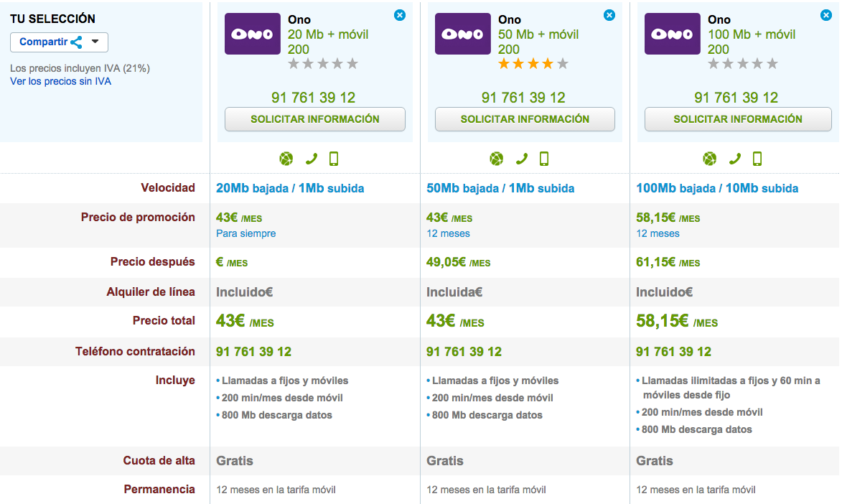Click the Precio total row label

(164, 321)
